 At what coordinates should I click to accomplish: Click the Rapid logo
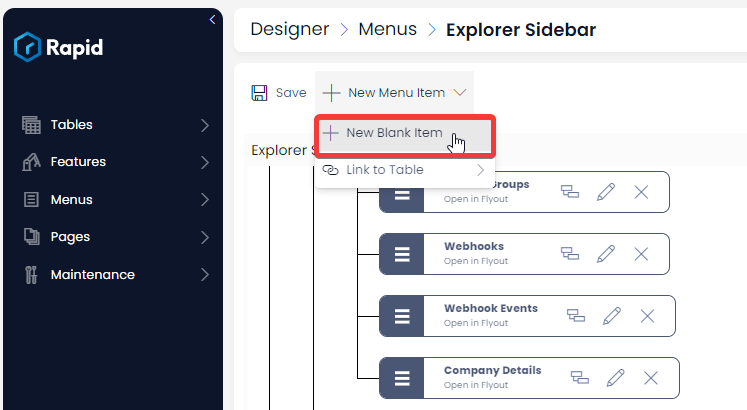(x=58, y=47)
